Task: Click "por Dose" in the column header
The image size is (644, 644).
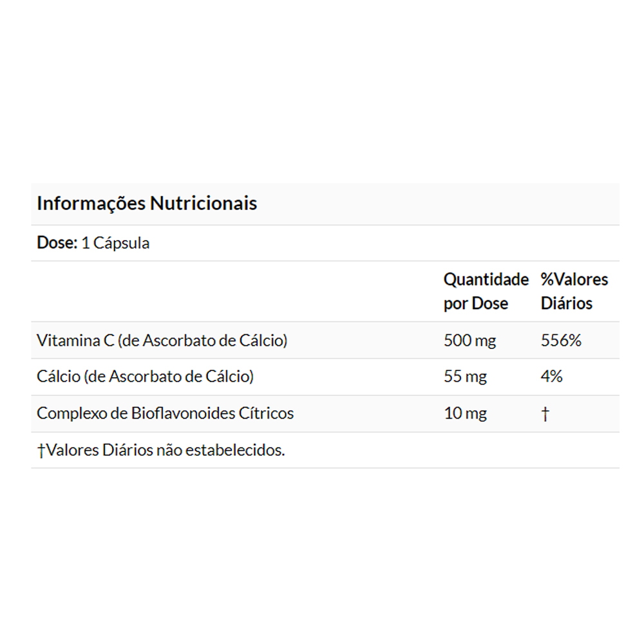Action: pyautogui.click(x=475, y=303)
